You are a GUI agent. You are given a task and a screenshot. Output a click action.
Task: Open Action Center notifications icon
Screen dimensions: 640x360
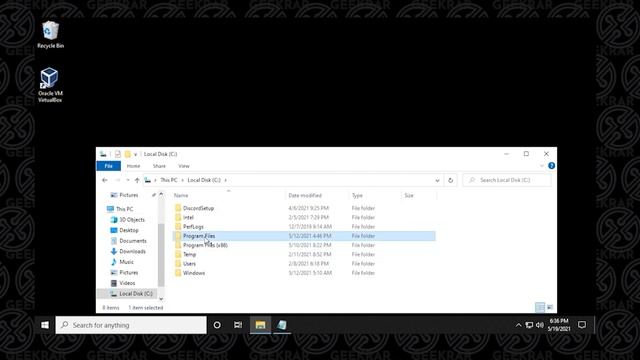[582, 325]
